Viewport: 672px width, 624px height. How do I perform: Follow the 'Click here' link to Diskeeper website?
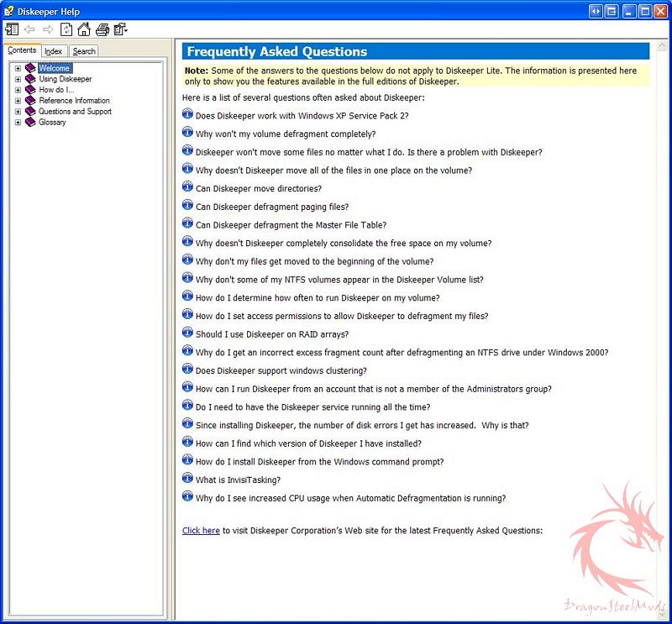pyautogui.click(x=201, y=531)
